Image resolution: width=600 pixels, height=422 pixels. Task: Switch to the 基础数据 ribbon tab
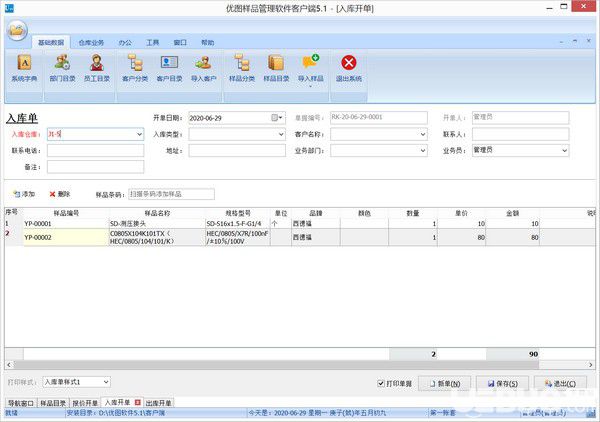point(51,42)
